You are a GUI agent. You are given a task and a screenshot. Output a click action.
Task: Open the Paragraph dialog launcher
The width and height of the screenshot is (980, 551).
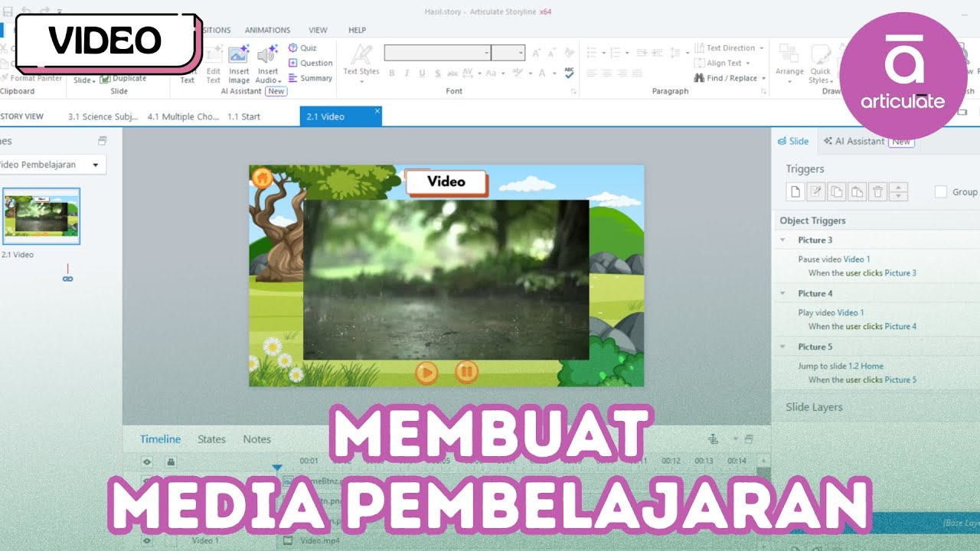point(763,91)
